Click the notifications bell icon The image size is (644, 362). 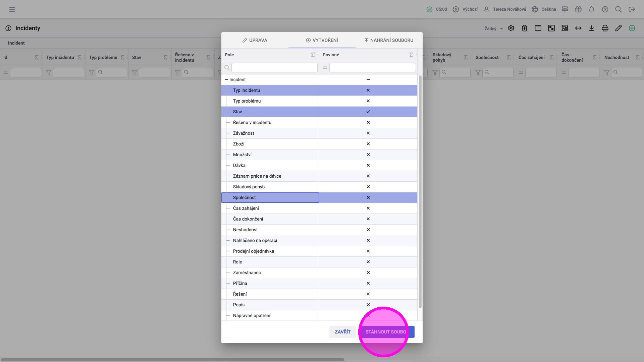coord(592,9)
